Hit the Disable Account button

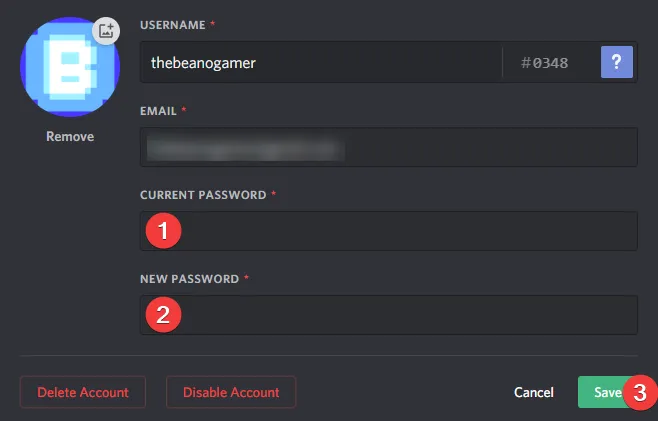coord(231,392)
